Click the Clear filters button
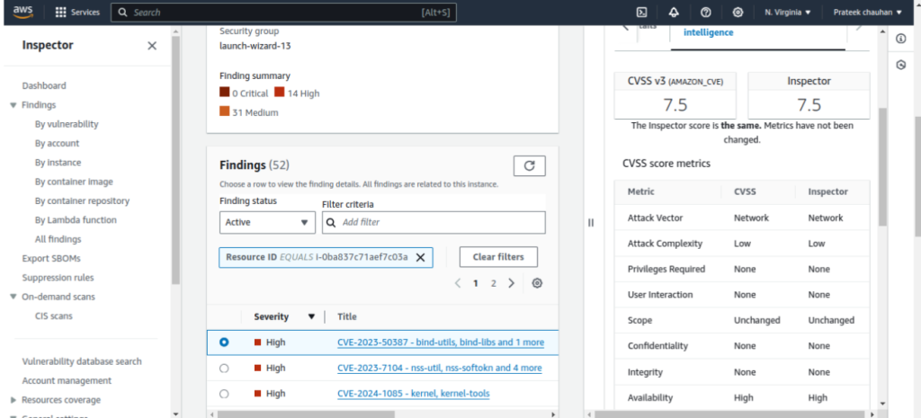The width and height of the screenshot is (921, 418). (x=498, y=257)
